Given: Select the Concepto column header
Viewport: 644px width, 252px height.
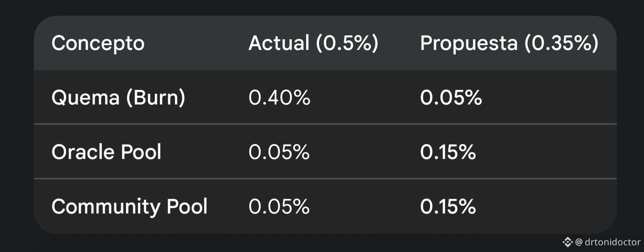Looking at the screenshot, I should (x=98, y=43).
